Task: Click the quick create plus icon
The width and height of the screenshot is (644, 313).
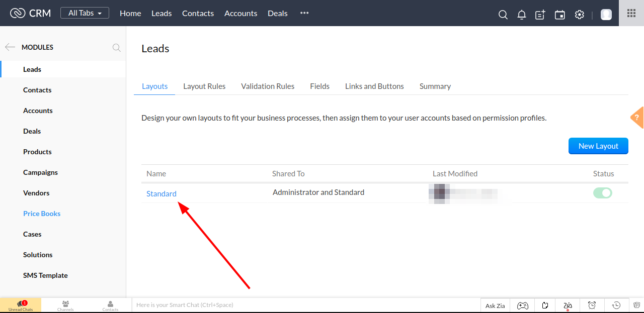Action: pyautogui.click(x=540, y=15)
